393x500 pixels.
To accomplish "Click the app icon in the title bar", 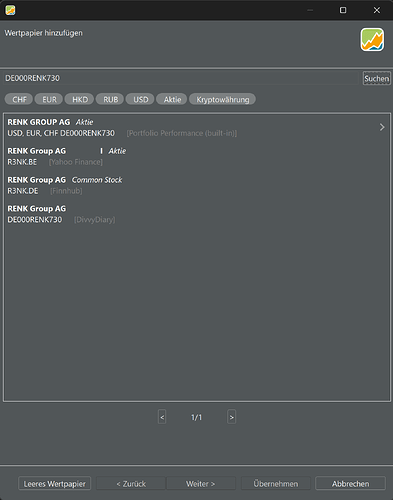I will tap(10, 10).
